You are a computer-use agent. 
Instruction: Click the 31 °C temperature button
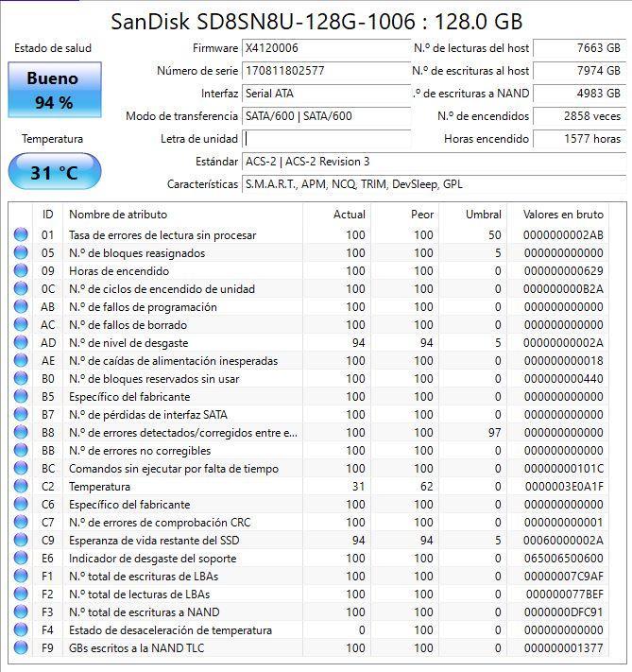point(55,171)
